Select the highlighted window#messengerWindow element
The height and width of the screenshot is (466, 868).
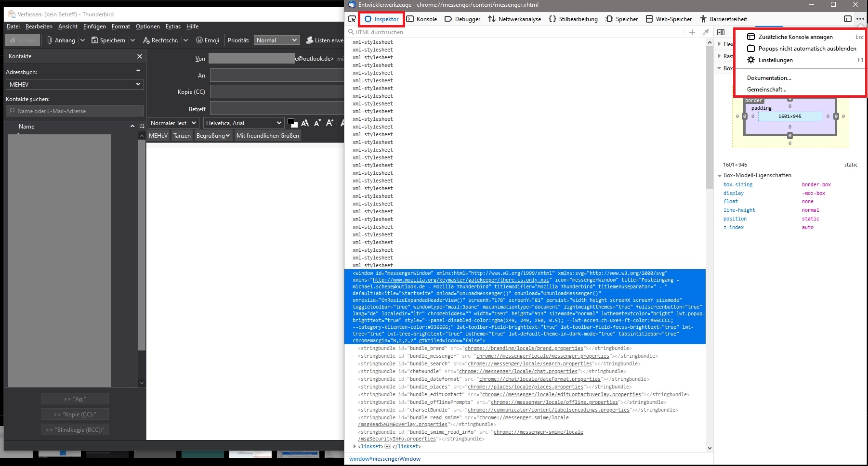[x=525, y=307]
